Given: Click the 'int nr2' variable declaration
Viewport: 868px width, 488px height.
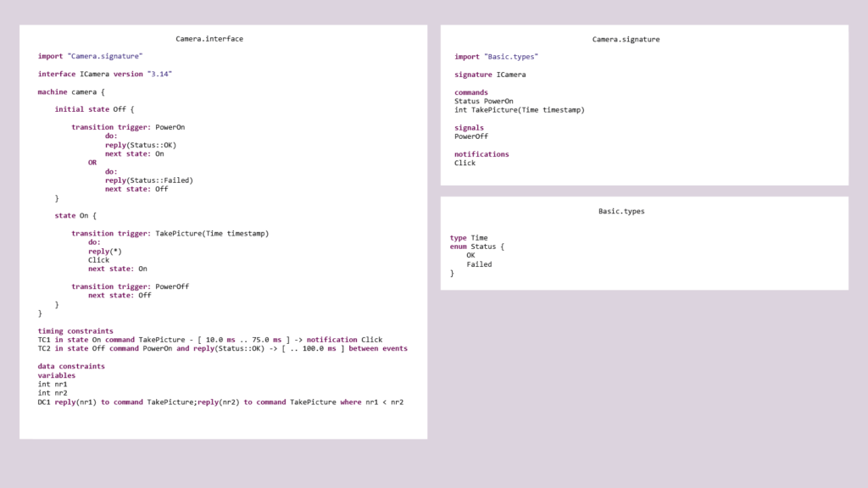Looking at the screenshot, I should point(52,393).
